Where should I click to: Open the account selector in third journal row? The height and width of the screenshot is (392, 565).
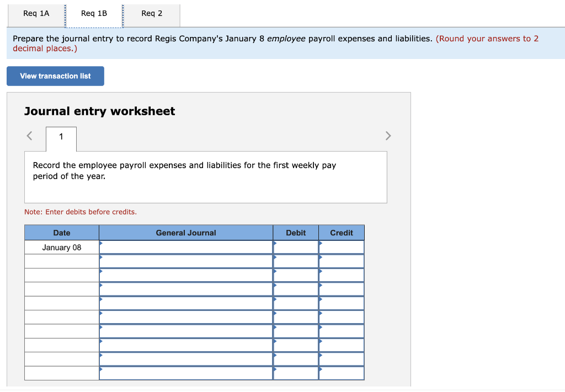[101, 271]
